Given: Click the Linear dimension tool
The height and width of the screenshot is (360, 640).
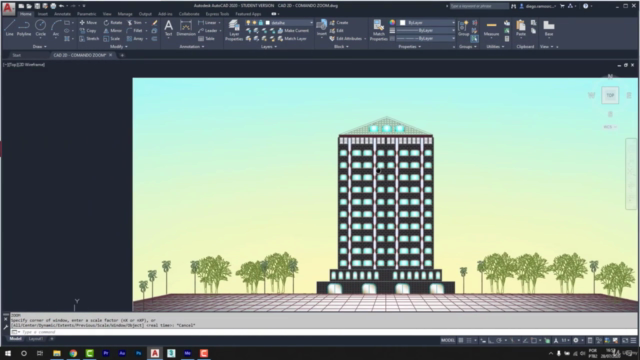Looking at the screenshot, I should click(x=207, y=23).
